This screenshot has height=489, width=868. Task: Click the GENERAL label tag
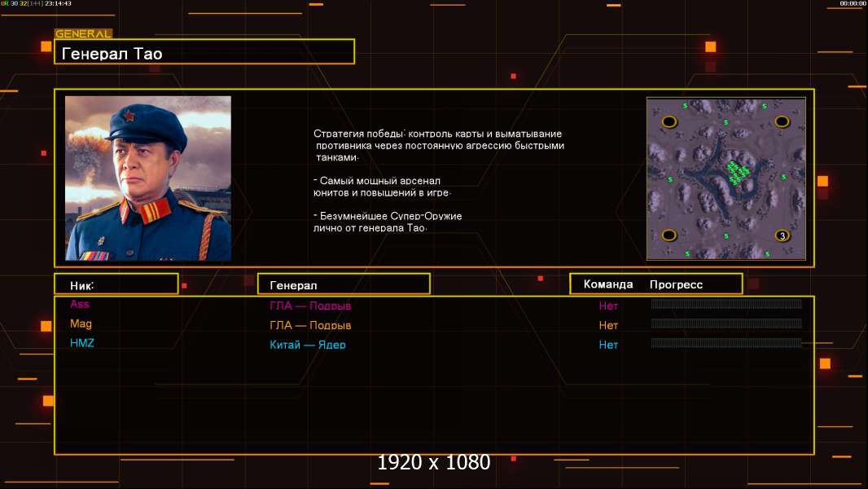point(84,33)
